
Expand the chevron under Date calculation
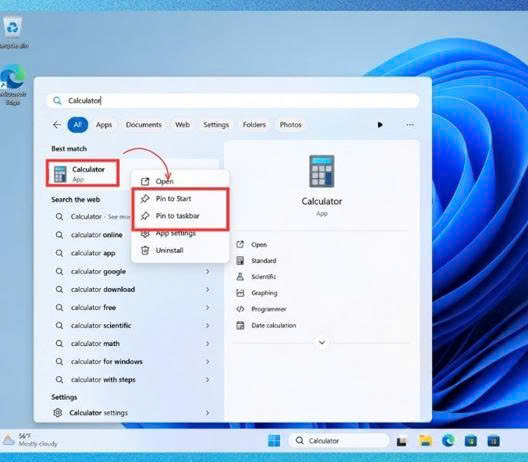(x=322, y=342)
